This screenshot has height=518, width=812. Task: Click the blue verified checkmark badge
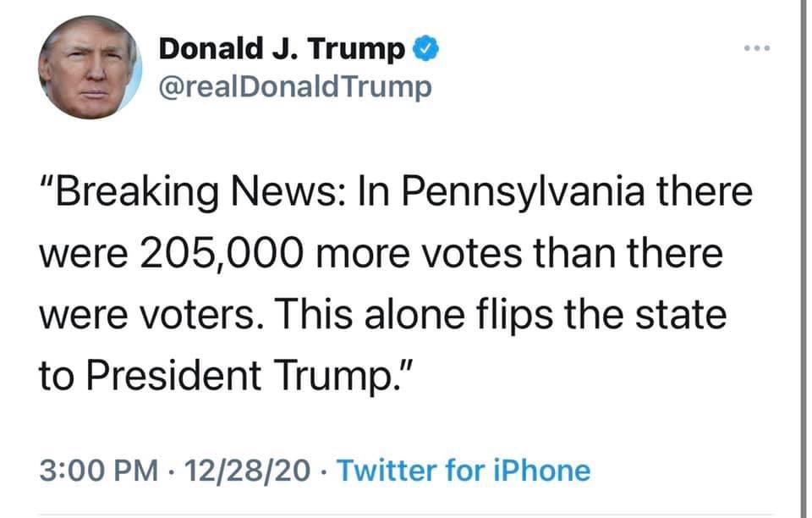tap(424, 51)
